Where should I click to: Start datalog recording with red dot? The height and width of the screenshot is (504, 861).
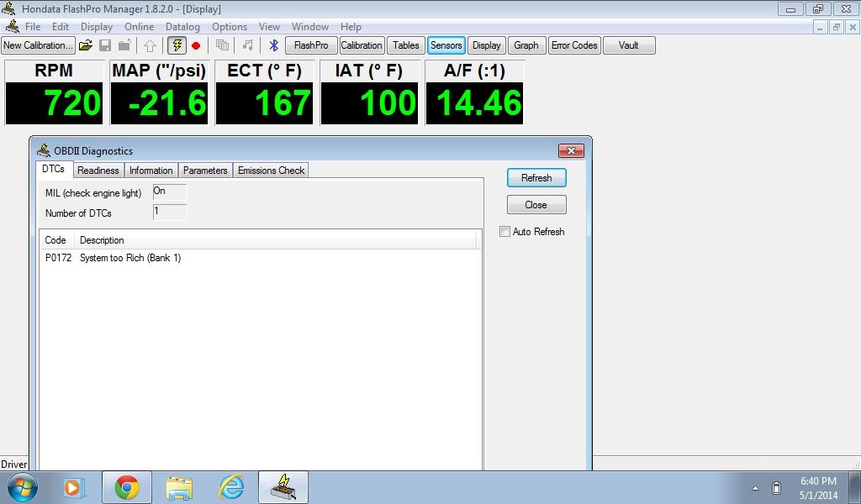pos(196,45)
